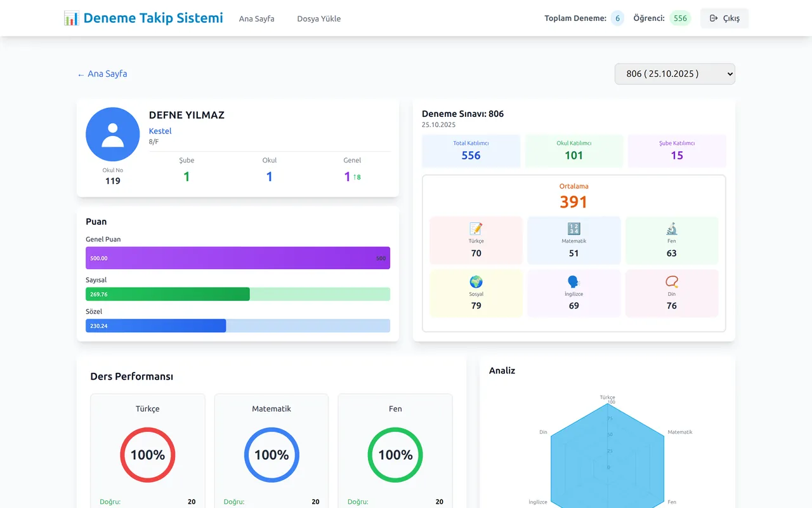The height and width of the screenshot is (508, 812).
Task: Click the Çıkış logout button
Action: [x=724, y=18]
